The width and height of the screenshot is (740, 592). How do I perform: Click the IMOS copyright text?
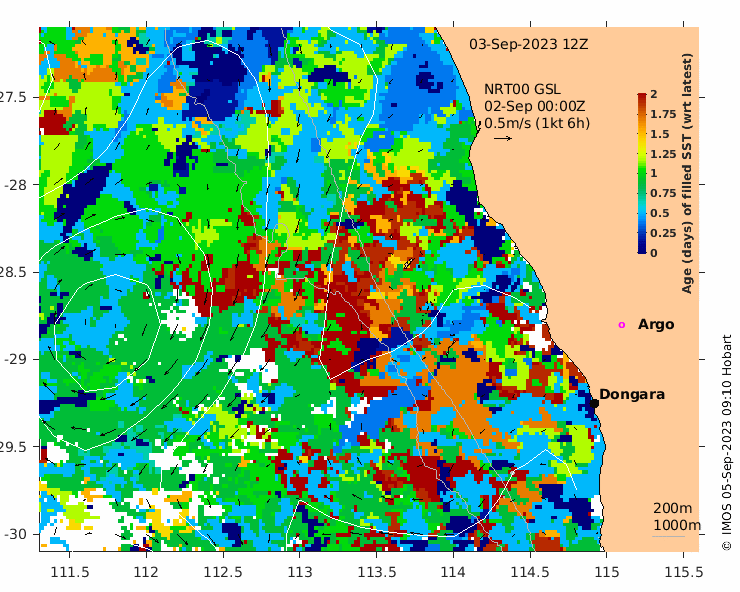point(727,442)
